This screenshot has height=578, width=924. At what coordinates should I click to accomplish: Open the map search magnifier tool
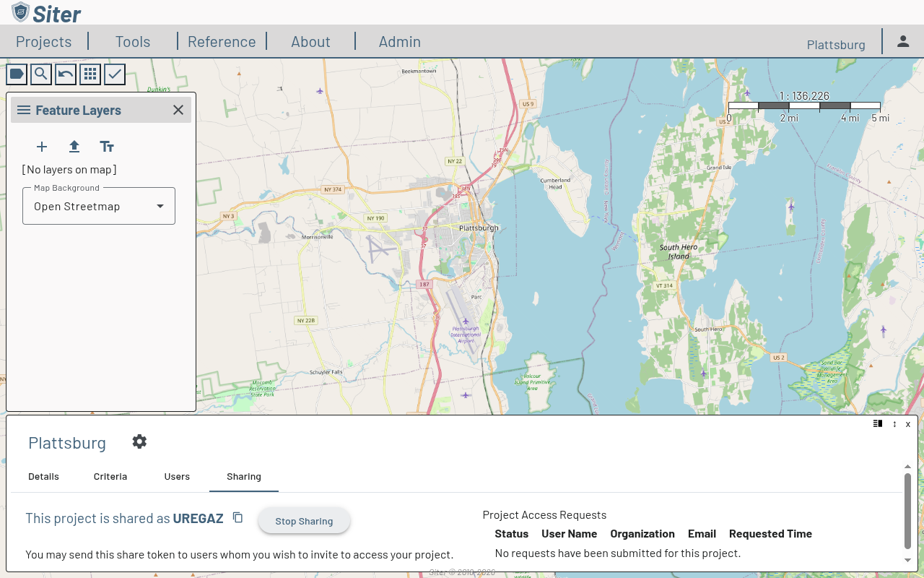tap(41, 74)
